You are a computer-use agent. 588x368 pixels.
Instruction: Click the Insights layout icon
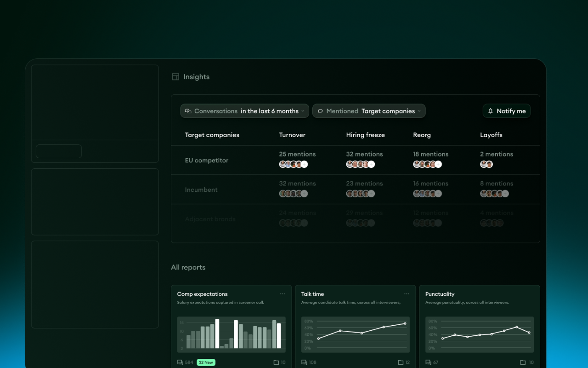[x=175, y=77]
